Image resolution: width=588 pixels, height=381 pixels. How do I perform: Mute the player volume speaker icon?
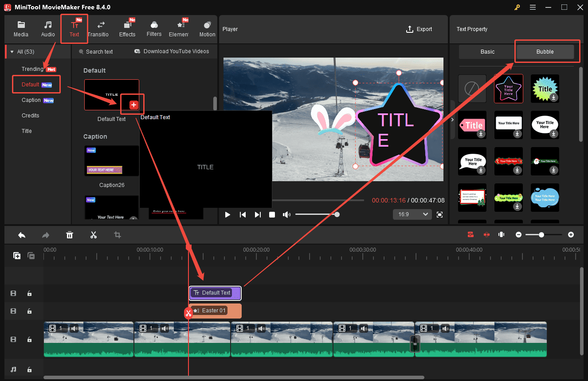(x=286, y=214)
